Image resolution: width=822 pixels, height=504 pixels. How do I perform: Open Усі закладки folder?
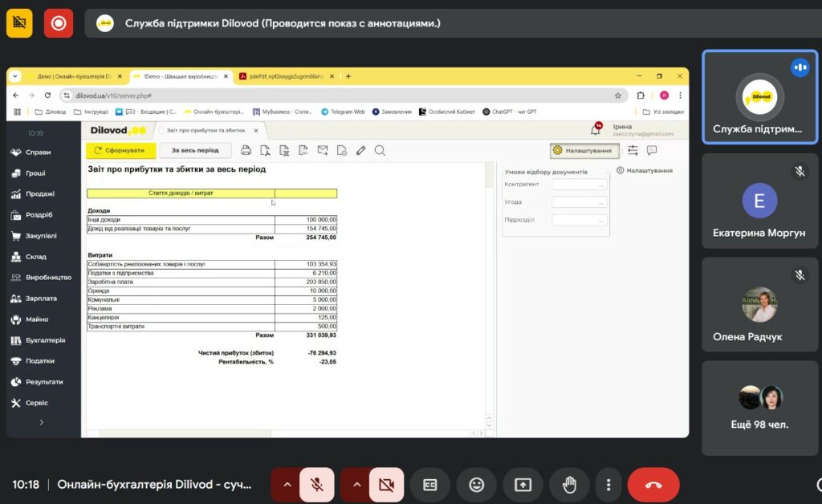click(663, 112)
